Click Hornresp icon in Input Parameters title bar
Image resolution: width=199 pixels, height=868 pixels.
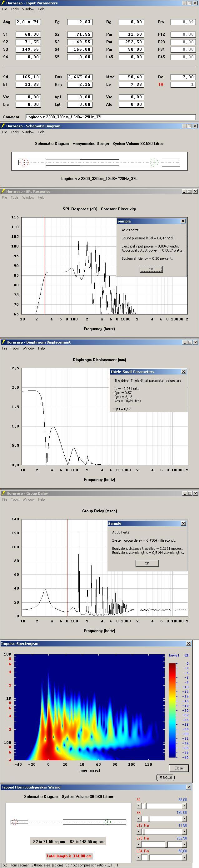3,3
